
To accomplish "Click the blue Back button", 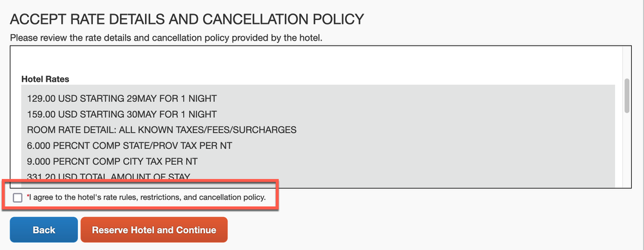I will [x=44, y=230].
